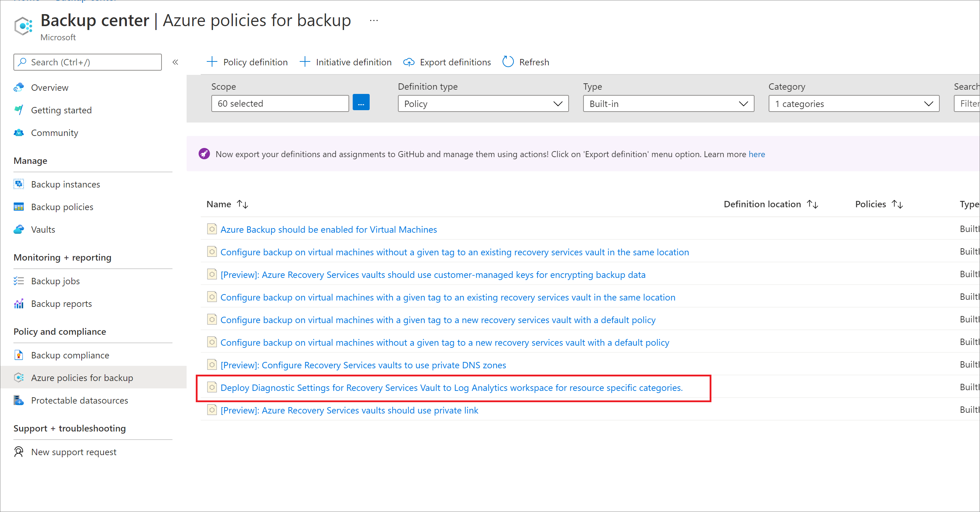Select the Backup instances icon
Screen dimensions: 980x512
click(x=18, y=184)
